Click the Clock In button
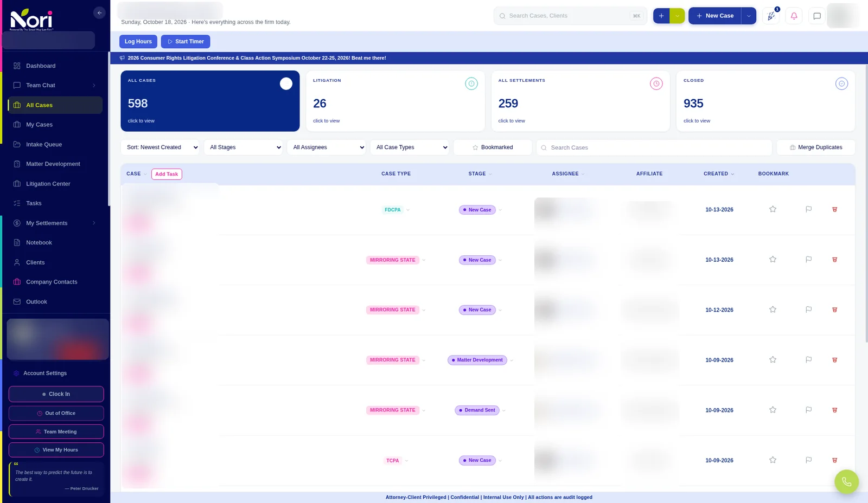Viewport: 868px width, 503px height. [56, 394]
